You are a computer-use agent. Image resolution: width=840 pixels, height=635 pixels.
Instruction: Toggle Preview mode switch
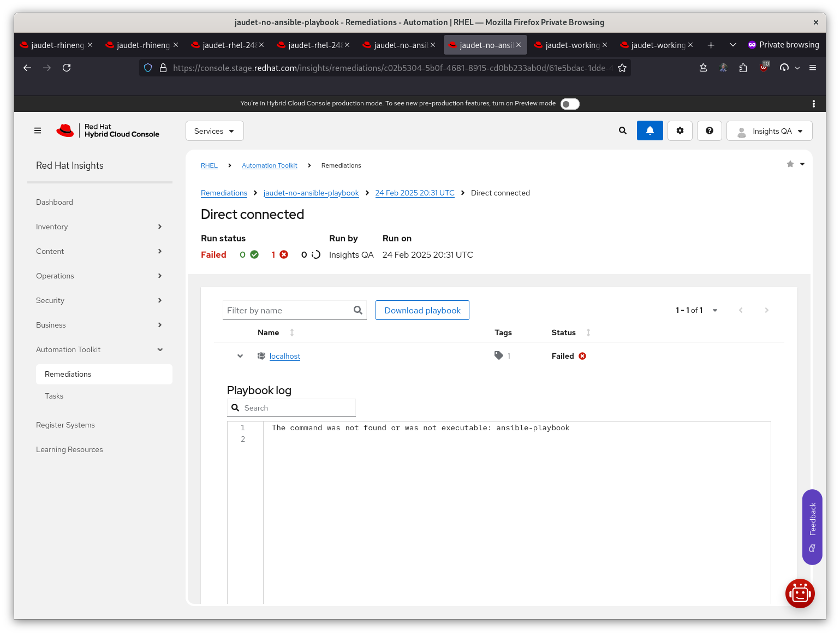tap(570, 104)
